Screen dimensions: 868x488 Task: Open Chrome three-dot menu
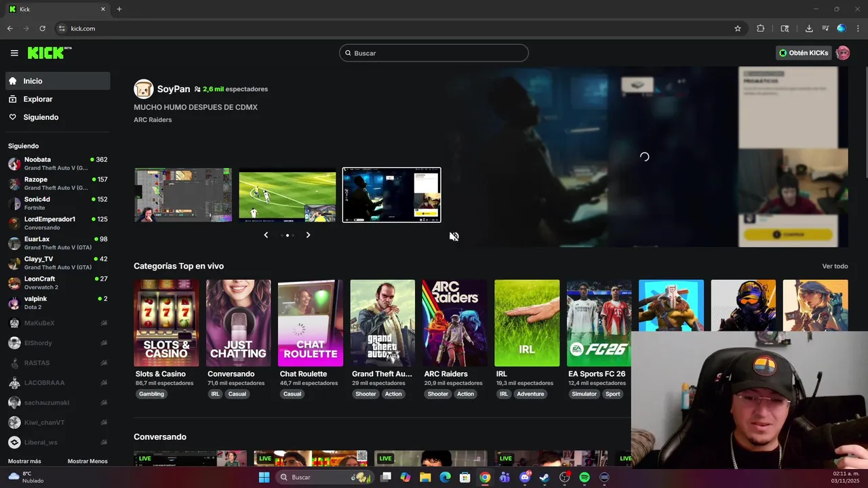859,28
